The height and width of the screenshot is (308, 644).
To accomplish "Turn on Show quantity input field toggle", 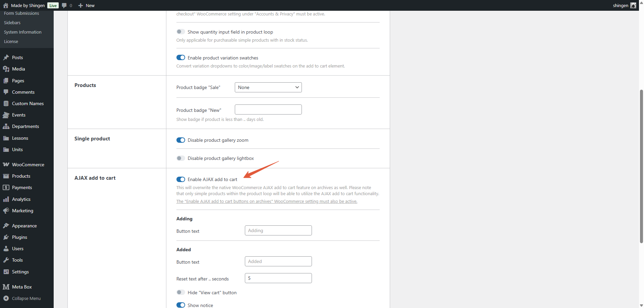I will coord(181,32).
